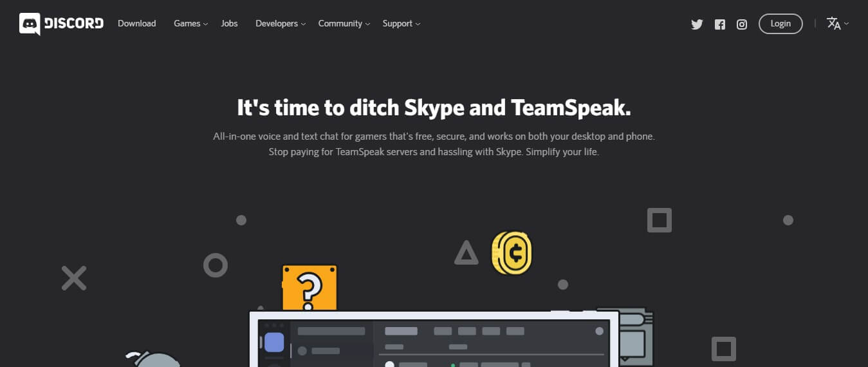Click the Login button
The image size is (868, 367).
pos(780,24)
